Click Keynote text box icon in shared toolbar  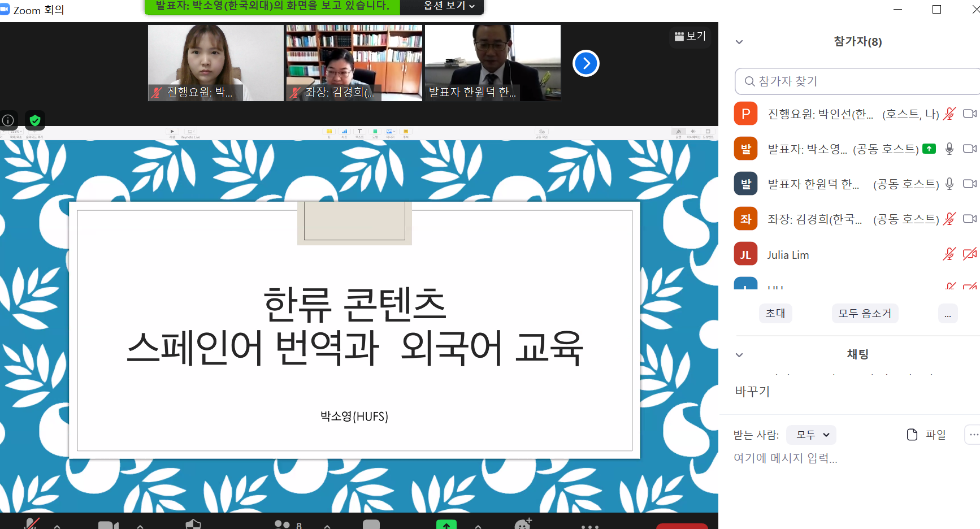coord(359,132)
